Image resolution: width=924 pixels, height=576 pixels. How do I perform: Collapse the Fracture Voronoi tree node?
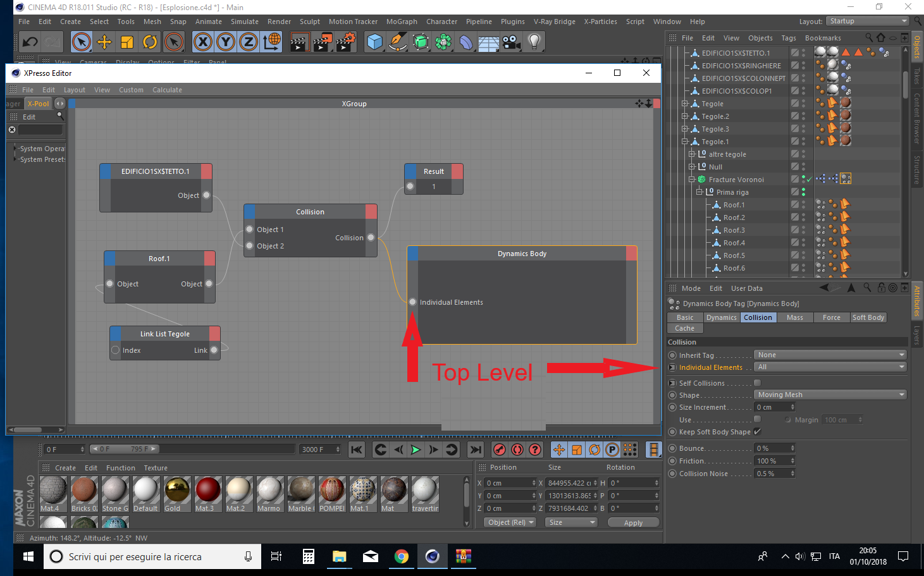pyautogui.click(x=692, y=180)
